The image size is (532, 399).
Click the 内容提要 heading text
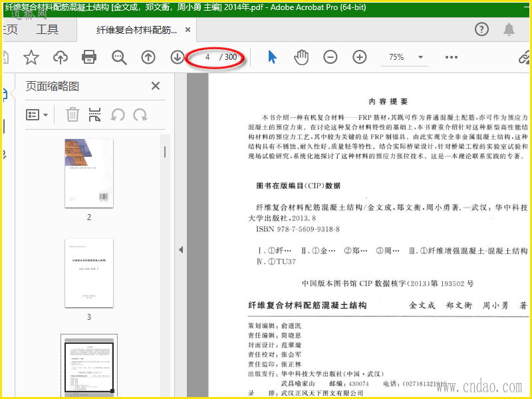pos(388,102)
